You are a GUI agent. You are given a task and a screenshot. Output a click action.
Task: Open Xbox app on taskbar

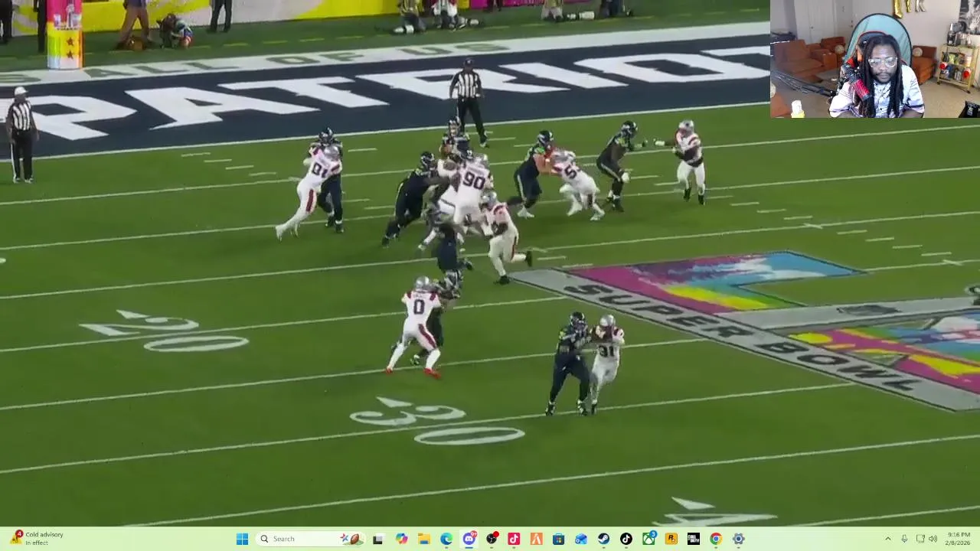point(648,539)
